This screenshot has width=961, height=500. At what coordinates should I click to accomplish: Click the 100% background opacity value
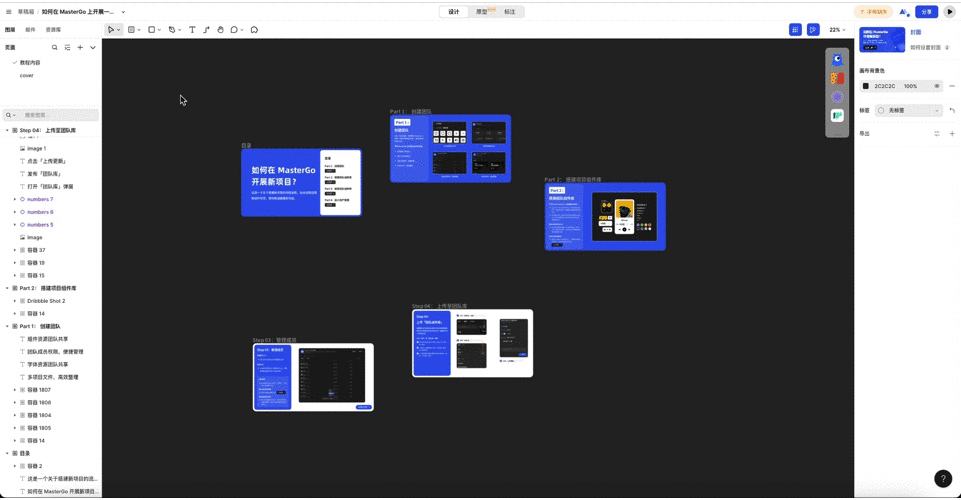tap(910, 86)
